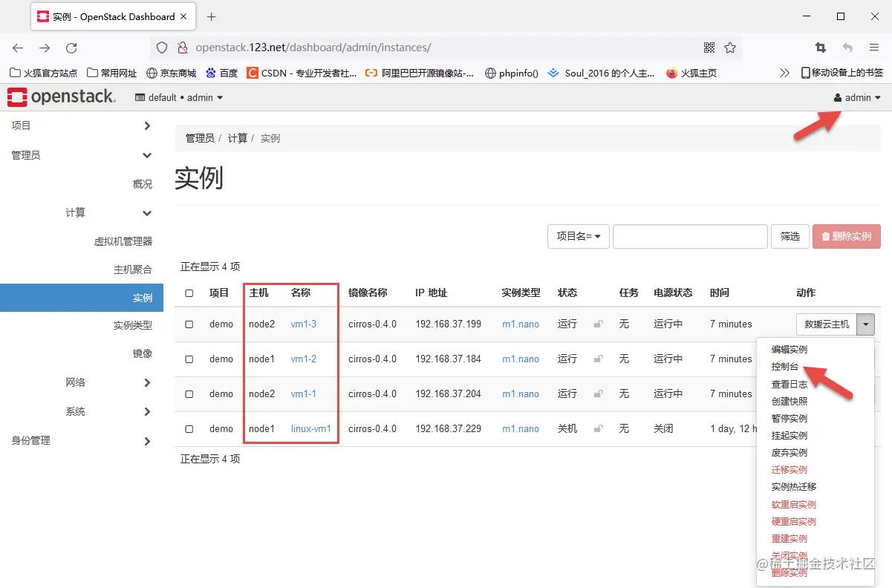Viewport: 892px width, 588px height.
Task: Open the admin account dropdown at top right
Action: point(858,97)
